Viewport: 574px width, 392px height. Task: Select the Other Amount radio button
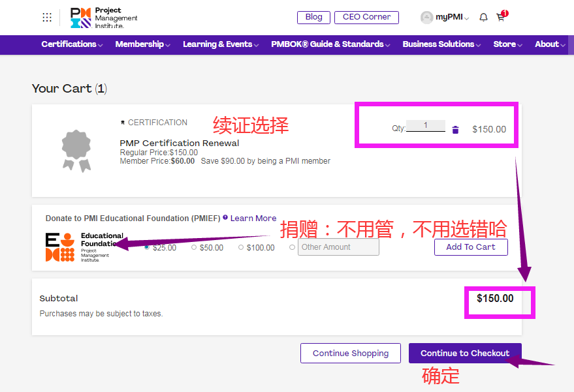pos(292,247)
